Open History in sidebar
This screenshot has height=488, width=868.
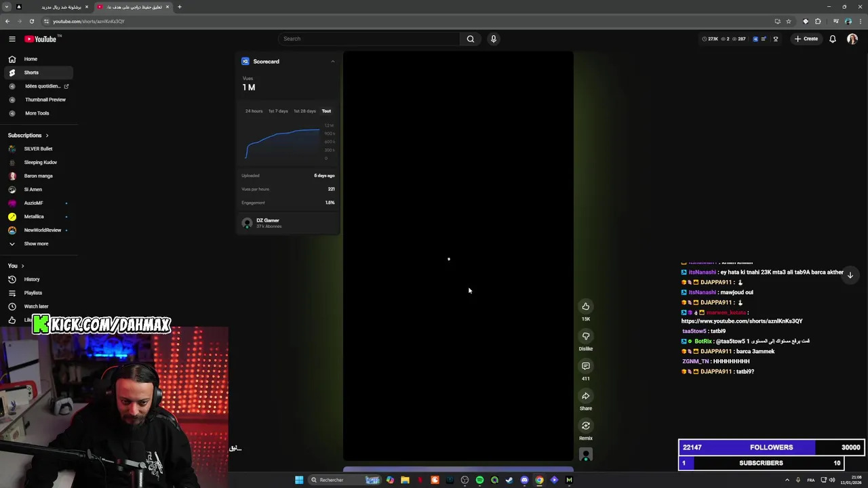tap(38, 279)
